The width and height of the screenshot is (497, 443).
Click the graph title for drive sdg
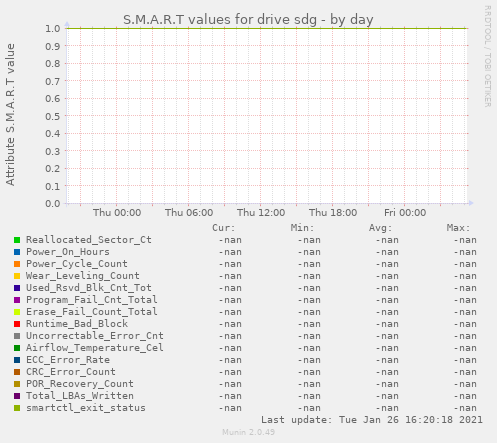point(248,19)
